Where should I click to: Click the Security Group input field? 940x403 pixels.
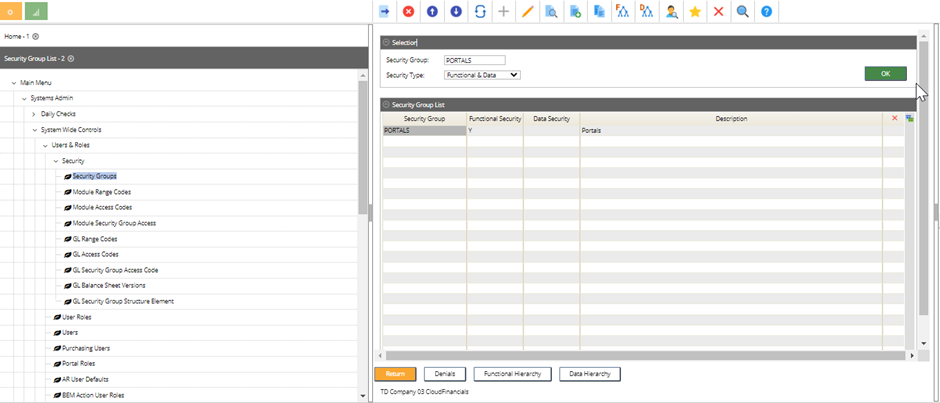(x=475, y=60)
